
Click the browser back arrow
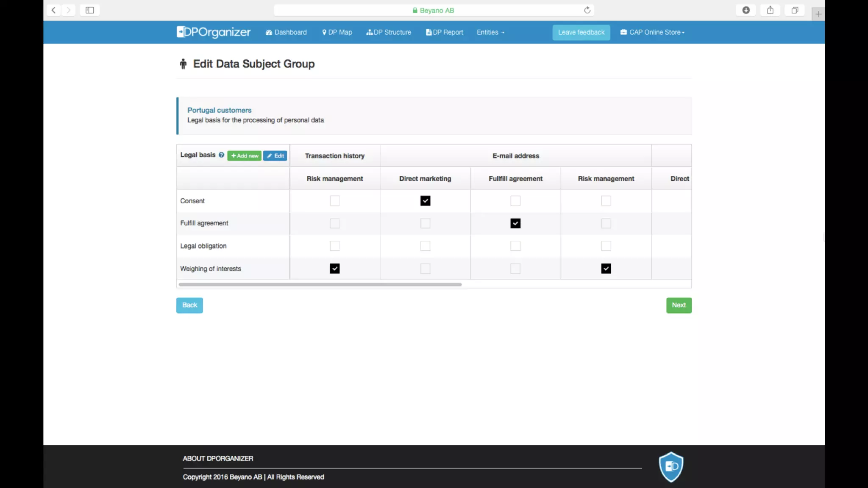[53, 10]
